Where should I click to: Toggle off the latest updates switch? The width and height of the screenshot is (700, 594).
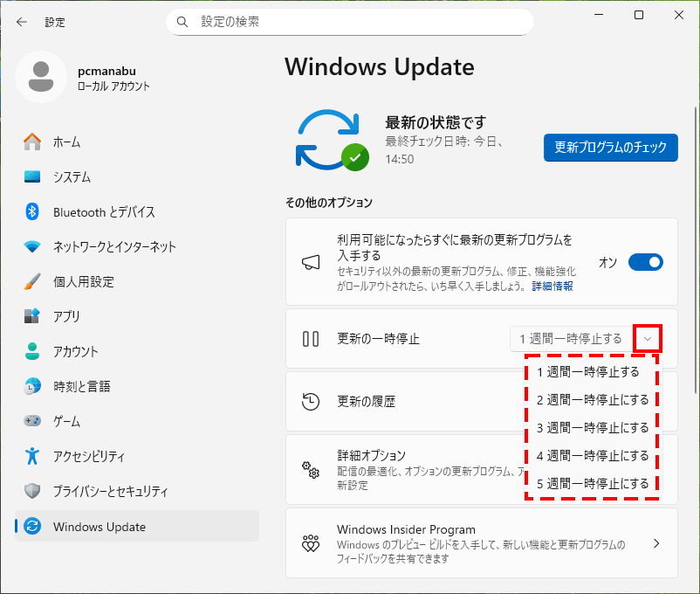point(645,262)
